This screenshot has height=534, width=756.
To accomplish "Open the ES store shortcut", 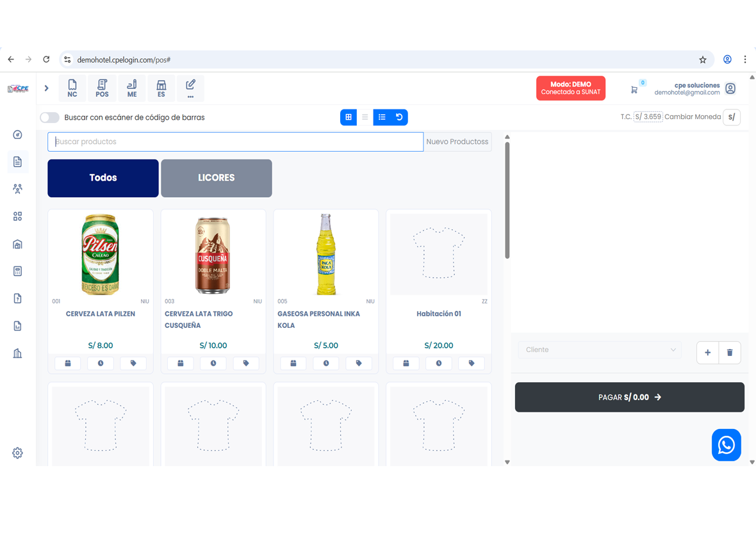I will point(161,88).
